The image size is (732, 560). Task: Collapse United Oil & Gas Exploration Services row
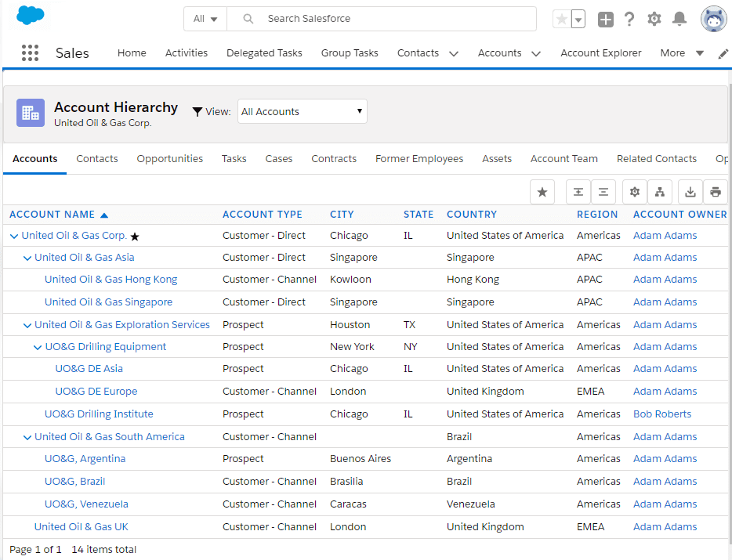click(27, 325)
